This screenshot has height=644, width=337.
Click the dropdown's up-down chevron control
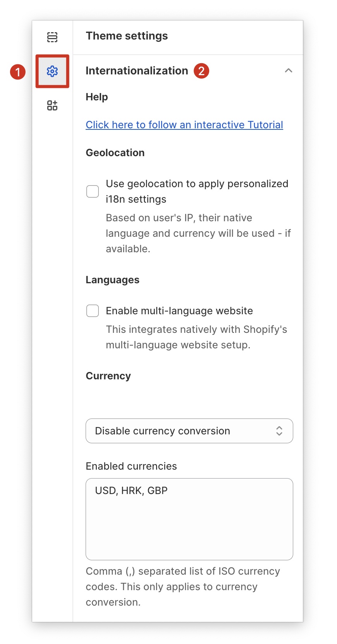click(279, 431)
